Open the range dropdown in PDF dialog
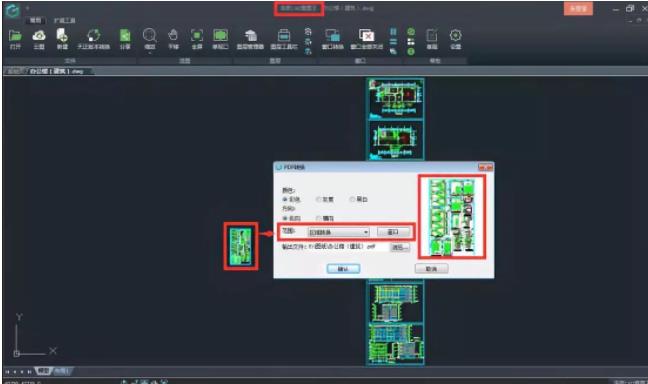Viewport: 648px width, 384px height. pyautogui.click(x=338, y=232)
